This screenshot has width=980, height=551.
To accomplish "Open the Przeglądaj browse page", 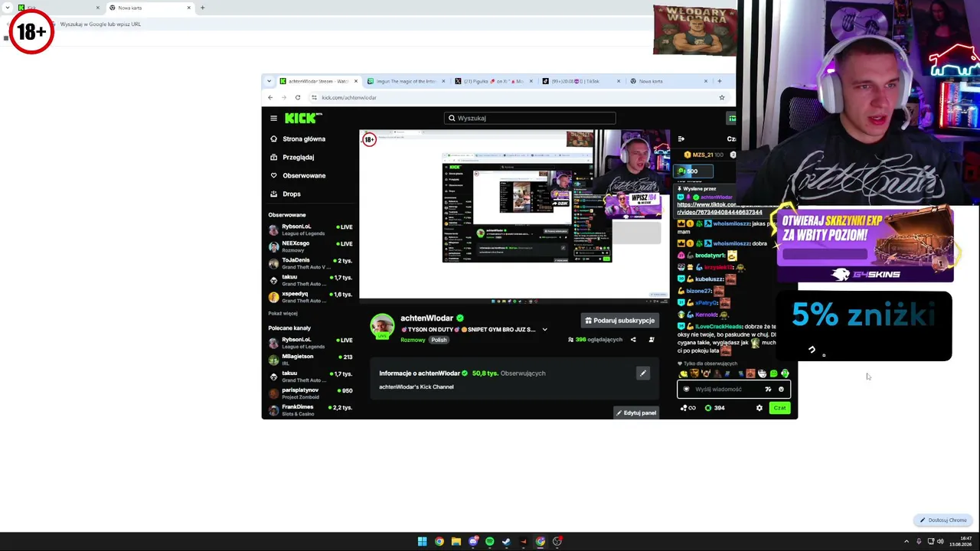I will pos(292,158).
